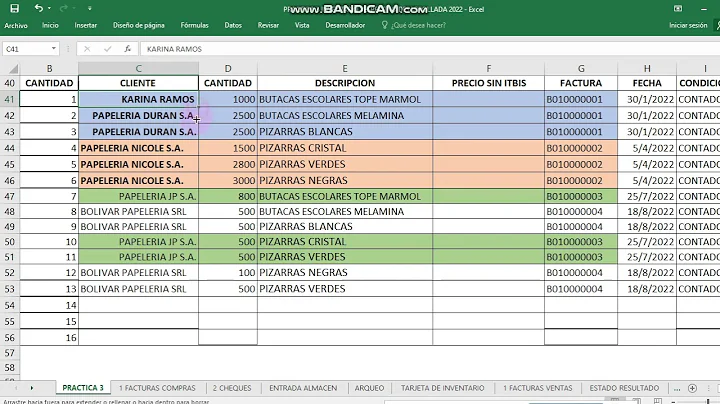Select BOLIVAR PAPELERIA SRL cell in row 52
This screenshot has width=720, height=404.
(x=138, y=273)
